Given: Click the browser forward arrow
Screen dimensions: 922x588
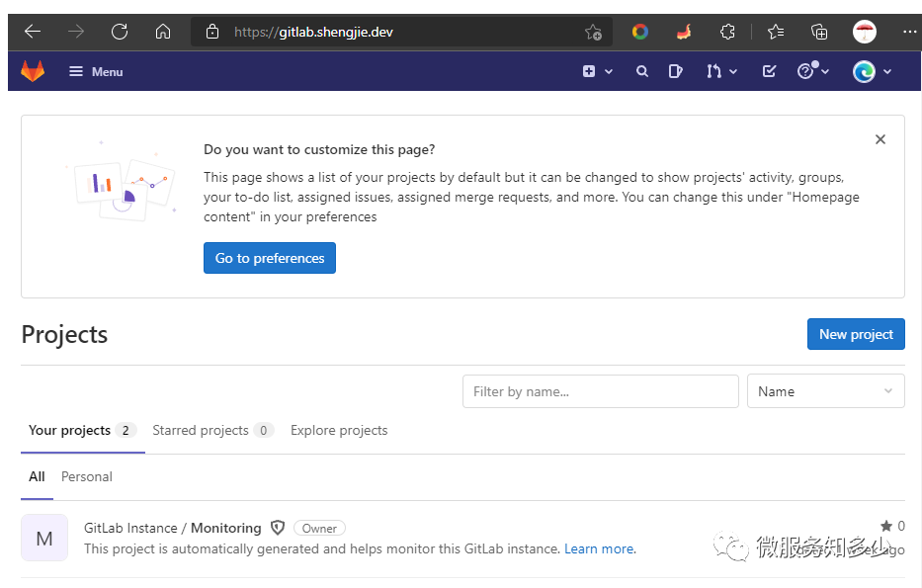Looking at the screenshot, I should [76, 32].
